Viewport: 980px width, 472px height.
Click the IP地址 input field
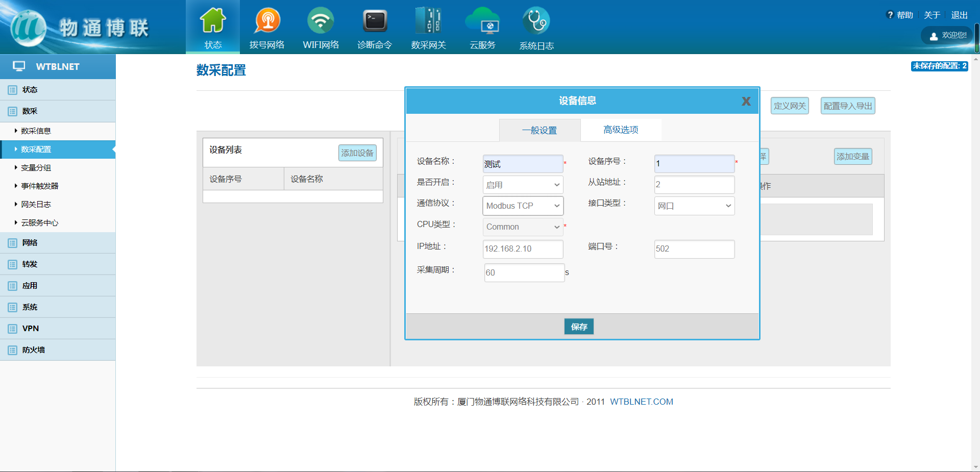point(523,249)
